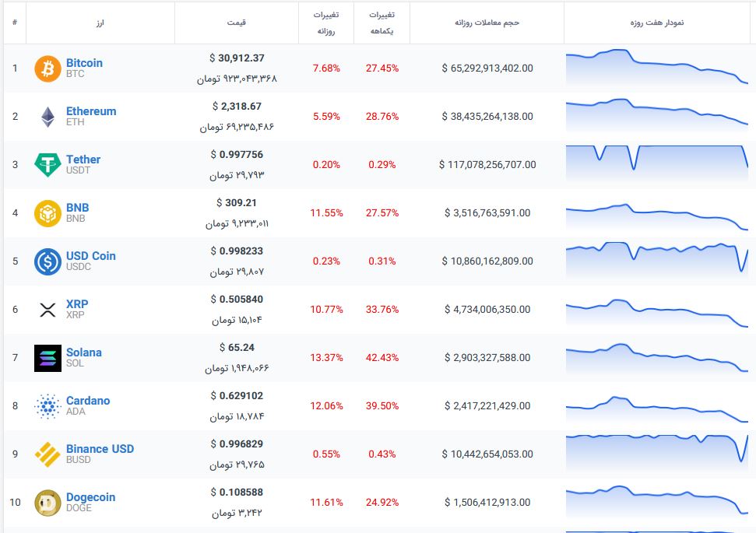Click Dogecoin volume $ 1,506,412,913.00
The width and height of the screenshot is (756, 533).
(487, 502)
